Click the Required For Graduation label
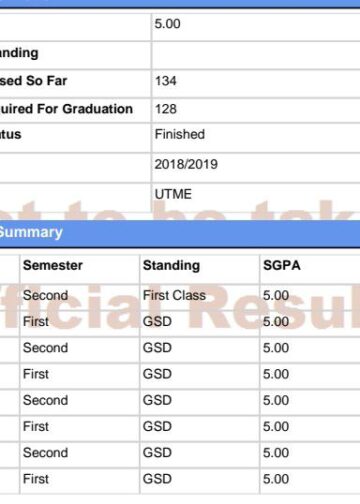The height and width of the screenshot is (504, 360). point(66,109)
